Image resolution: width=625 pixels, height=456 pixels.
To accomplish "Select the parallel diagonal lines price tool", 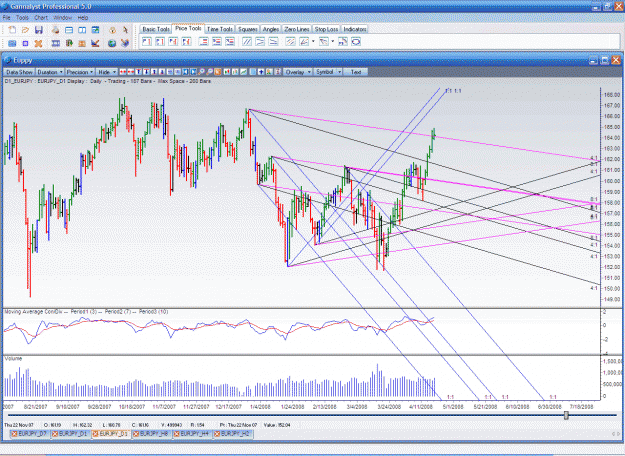I will click(x=247, y=41).
